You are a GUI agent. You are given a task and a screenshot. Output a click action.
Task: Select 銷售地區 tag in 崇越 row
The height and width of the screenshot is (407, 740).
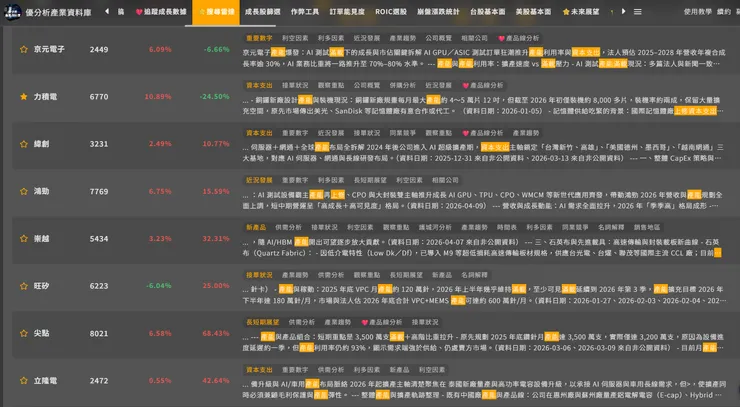(647, 228)
